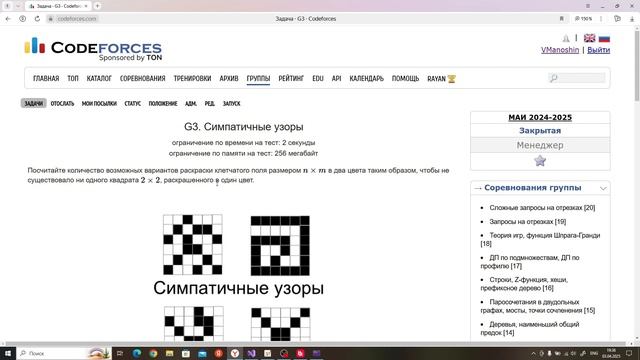Viewport: 640px width, 360px height.
Task: Select the ЗАДАЧИ contest tab
Action: click(33, 103)
